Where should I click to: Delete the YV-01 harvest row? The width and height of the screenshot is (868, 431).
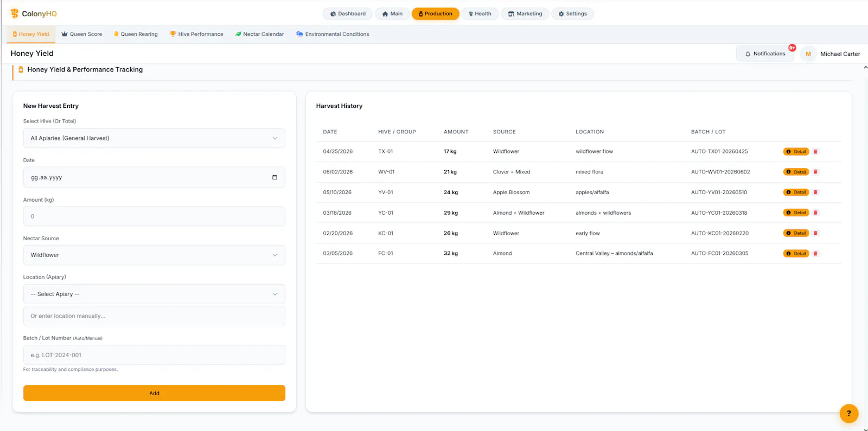click(815, 192)
